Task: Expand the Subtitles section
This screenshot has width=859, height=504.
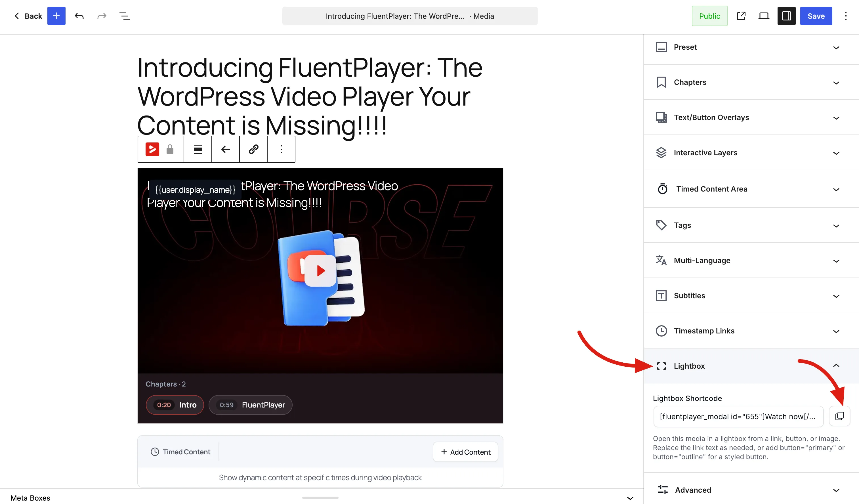Action: click(x=751, y=295)
